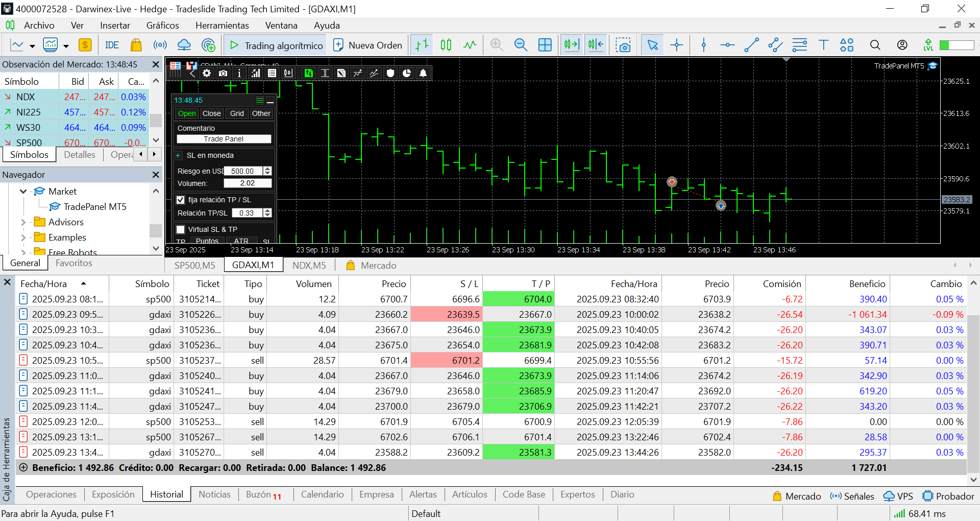Click the zoom out magnifier icon
980x521 pixels.
pos(520,45)
